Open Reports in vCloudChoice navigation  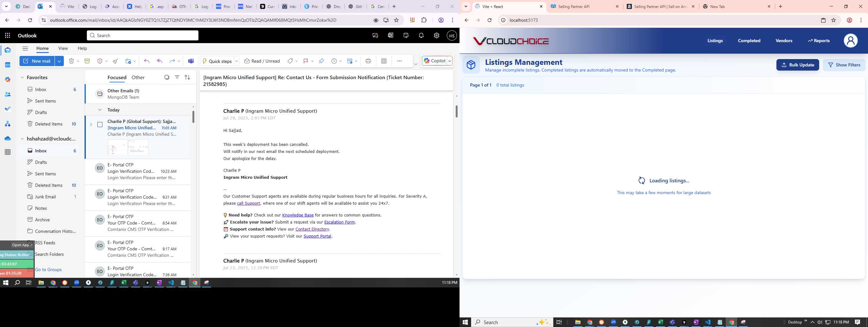[x=819, y=41]
